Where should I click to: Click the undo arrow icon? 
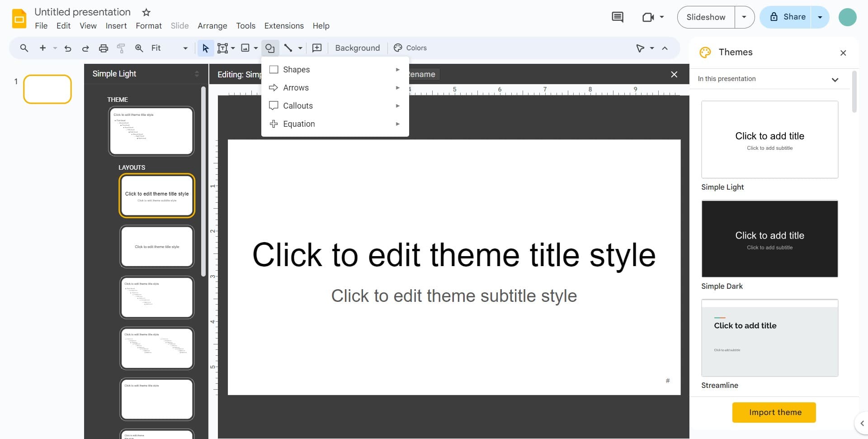(x=68, y=48)
